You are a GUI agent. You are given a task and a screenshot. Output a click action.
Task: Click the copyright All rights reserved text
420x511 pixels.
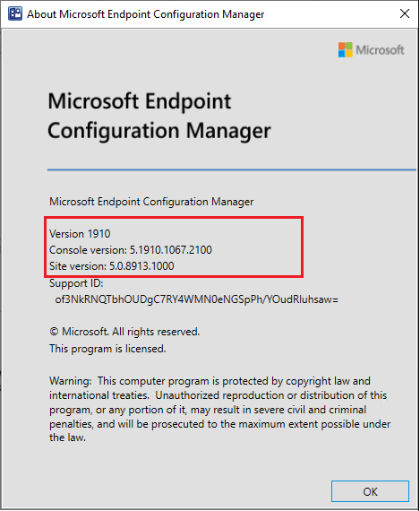[x=124, y=332]
